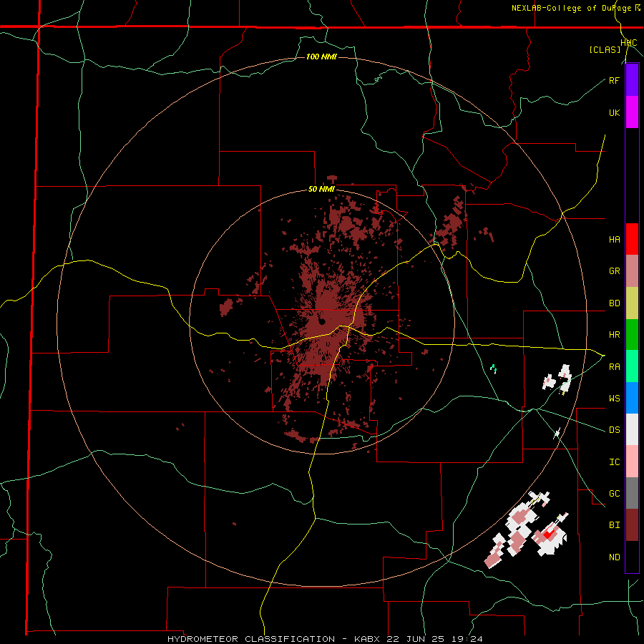
Task: Click the NEXLAB-College of DuPage credit text
Action: tap(571, 8)
